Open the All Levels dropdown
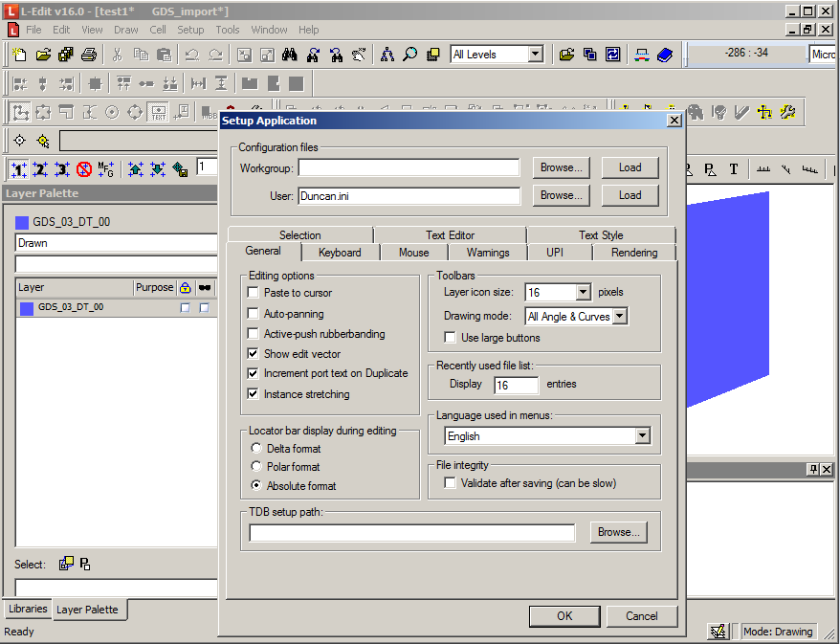 tap(534, 55)
